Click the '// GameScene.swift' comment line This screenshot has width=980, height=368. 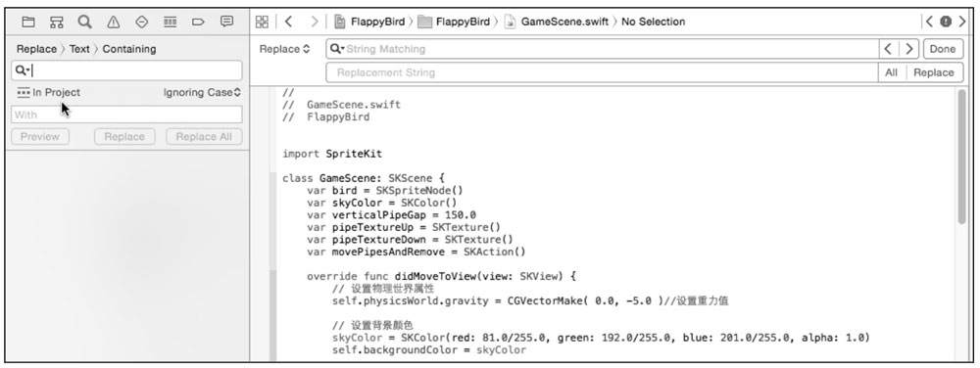(341, 105)
